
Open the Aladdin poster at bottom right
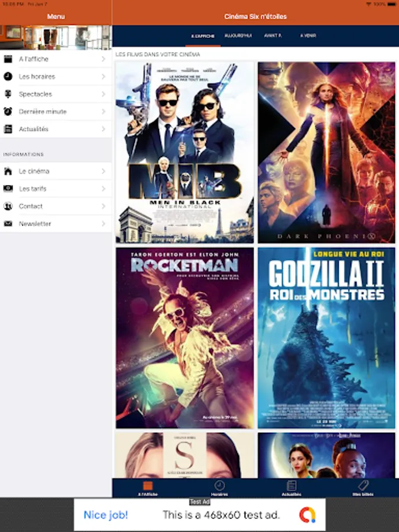point(326,455)
